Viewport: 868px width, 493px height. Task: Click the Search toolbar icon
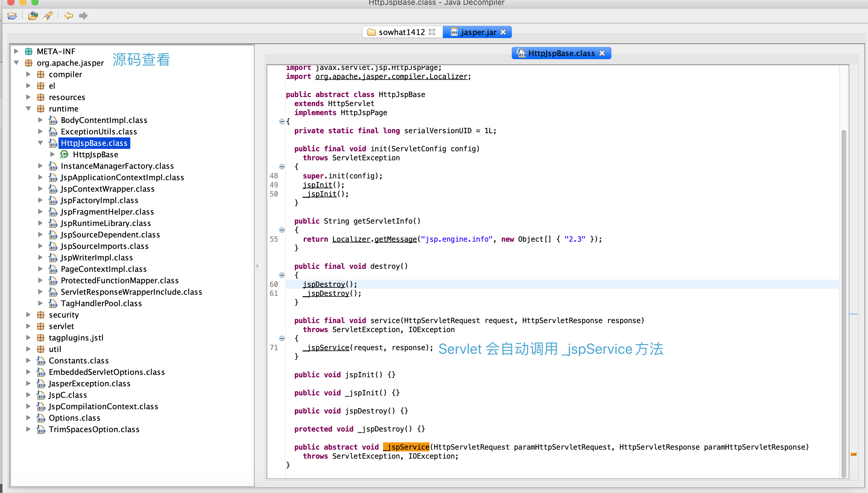(48, 16)
